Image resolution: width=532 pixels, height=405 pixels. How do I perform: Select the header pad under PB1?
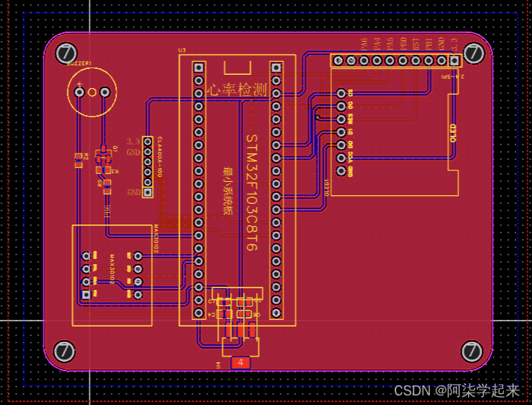pos(429,61)
